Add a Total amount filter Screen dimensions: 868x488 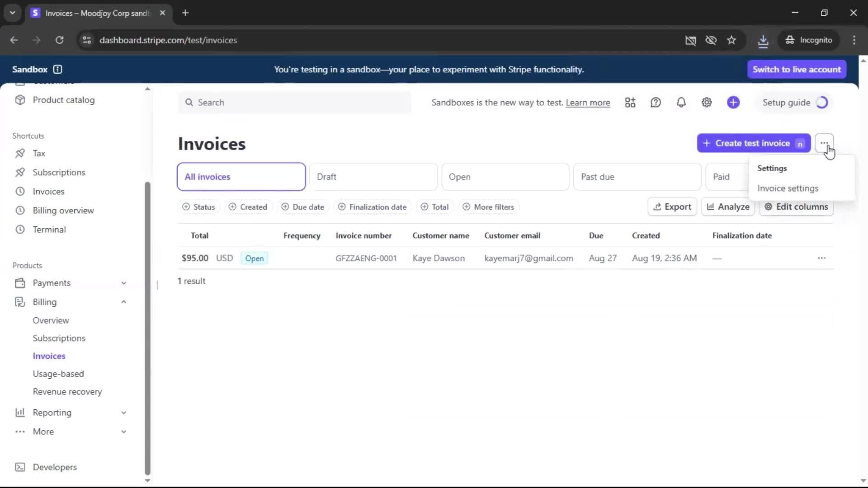pyautogui.click(x=434, y=207)
